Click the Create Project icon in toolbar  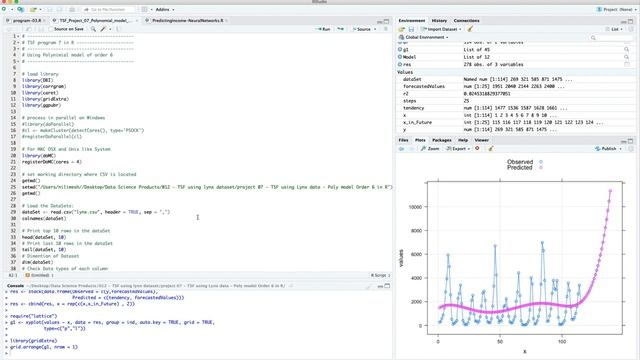click(20, 9)
